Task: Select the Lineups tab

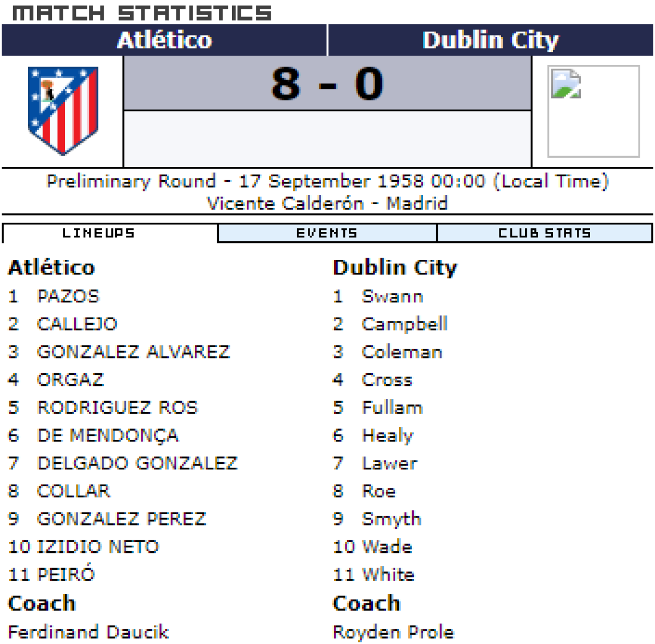Action: point(99,233)
